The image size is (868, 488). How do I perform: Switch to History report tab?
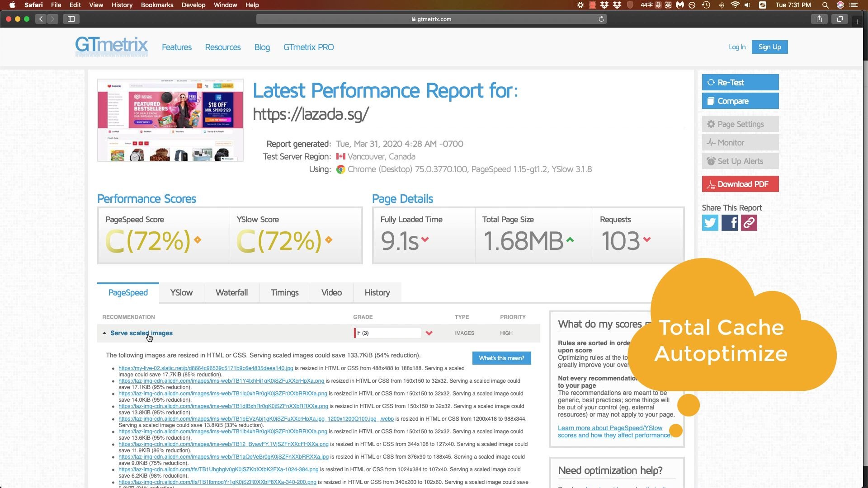pos(377,292)
